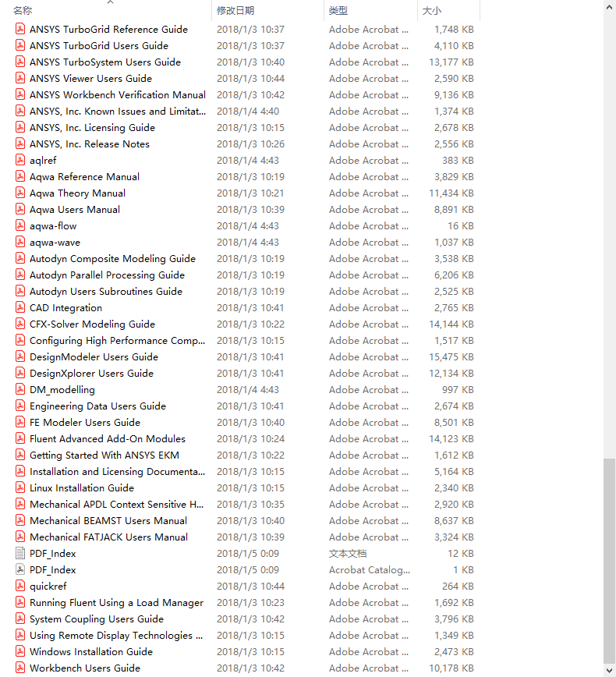Click the 文本文档 type cell of PDF_Index

coord(348,554)
